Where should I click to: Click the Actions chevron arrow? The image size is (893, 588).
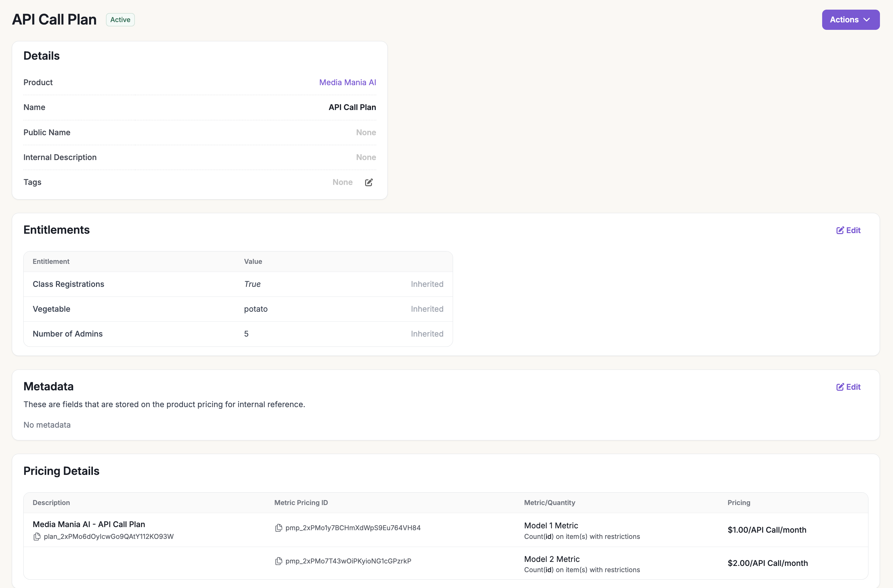[866, 20]
